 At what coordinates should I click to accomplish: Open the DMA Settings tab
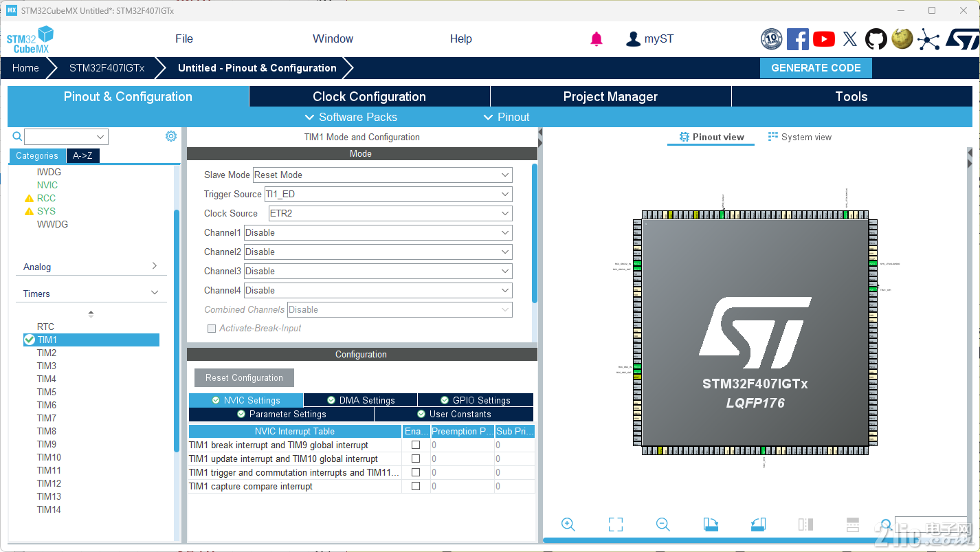coord(361,400)
